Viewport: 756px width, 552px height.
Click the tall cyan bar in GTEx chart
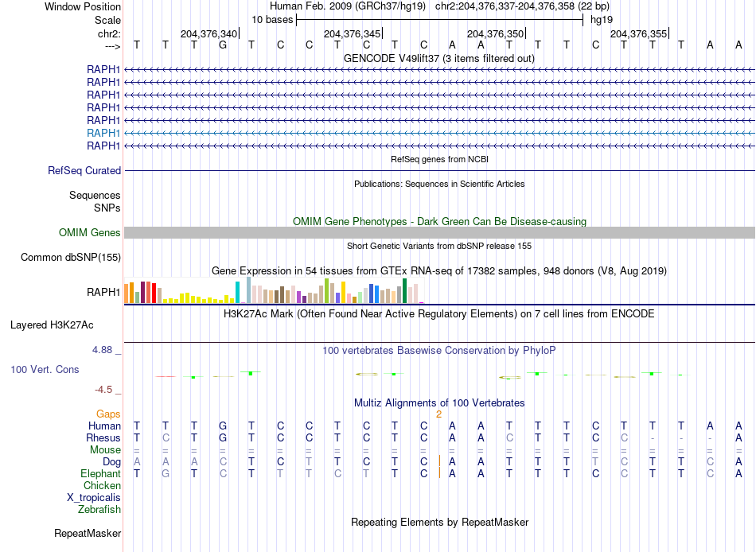click(x=237, y=292)
